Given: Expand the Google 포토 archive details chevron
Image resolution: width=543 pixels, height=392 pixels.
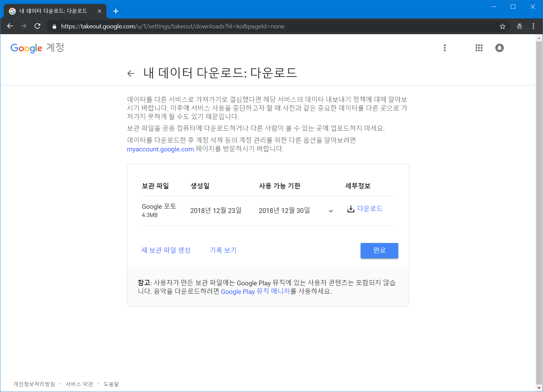Looking at the screenshot, I should 331,211.
